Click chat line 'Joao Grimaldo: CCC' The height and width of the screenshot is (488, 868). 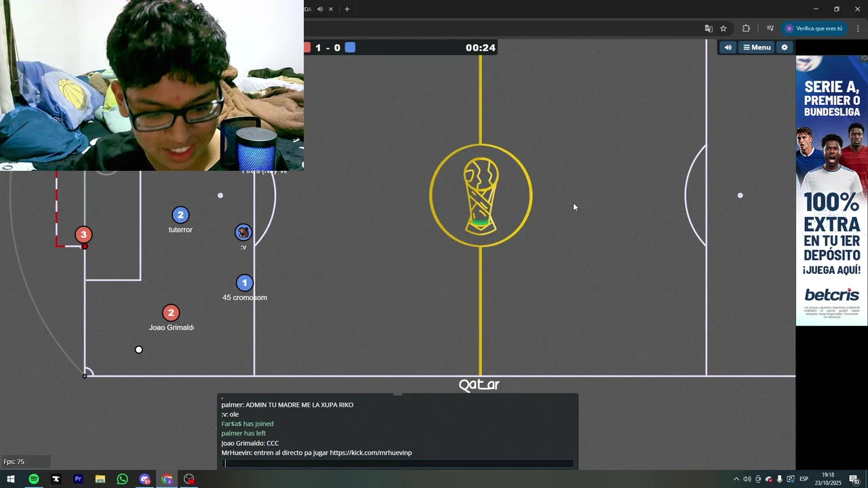coord(250,443)
